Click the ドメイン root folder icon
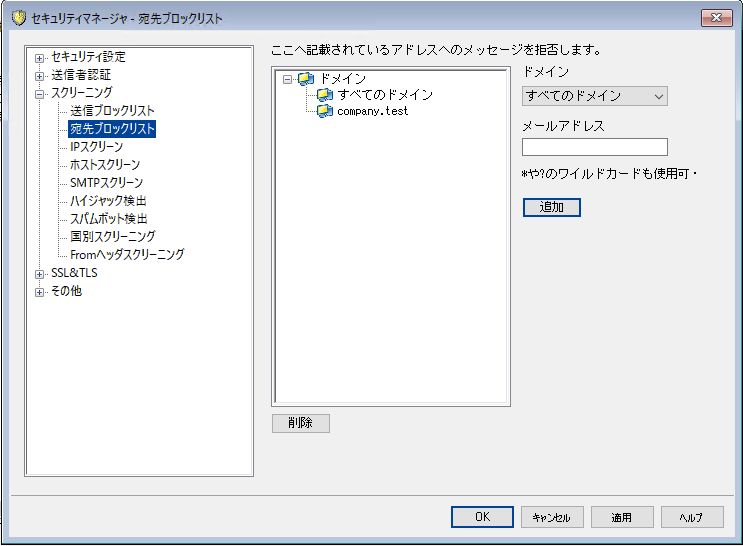Image resolution: width=743 pixels, height=546 pixels. 305,79
